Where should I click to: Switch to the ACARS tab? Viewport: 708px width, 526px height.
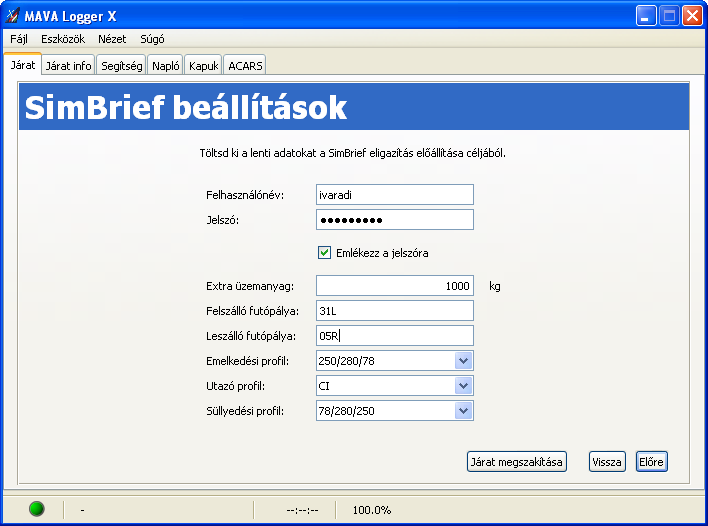pos(245,65)
